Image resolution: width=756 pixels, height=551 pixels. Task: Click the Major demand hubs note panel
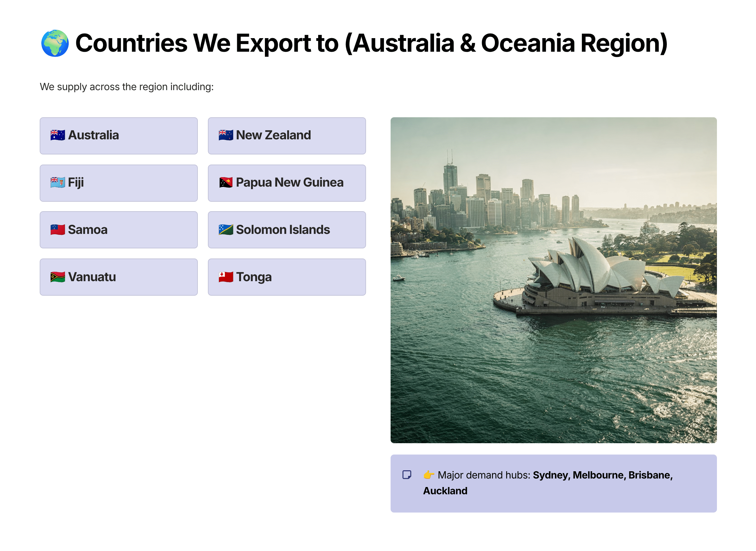(554, 483)
